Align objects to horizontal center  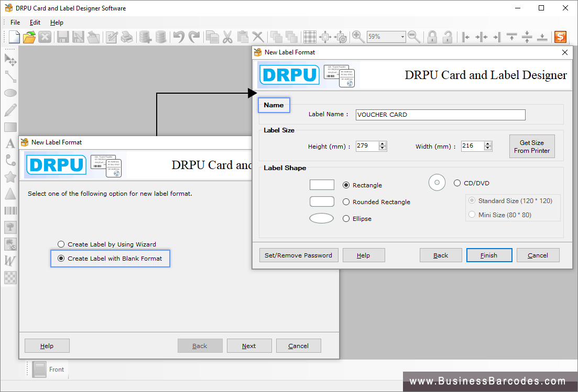coord(482,37)
